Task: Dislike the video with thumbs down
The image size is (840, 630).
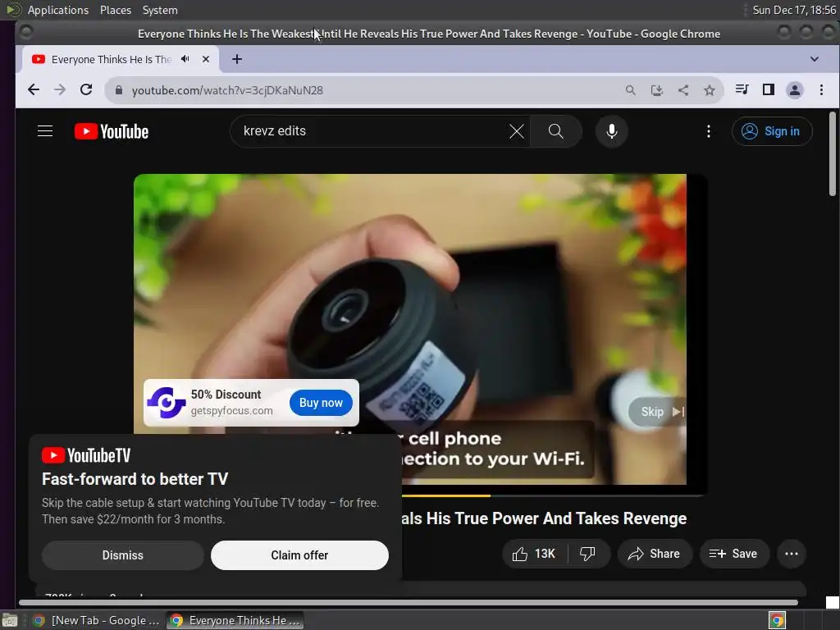Action: click(587, 554)
